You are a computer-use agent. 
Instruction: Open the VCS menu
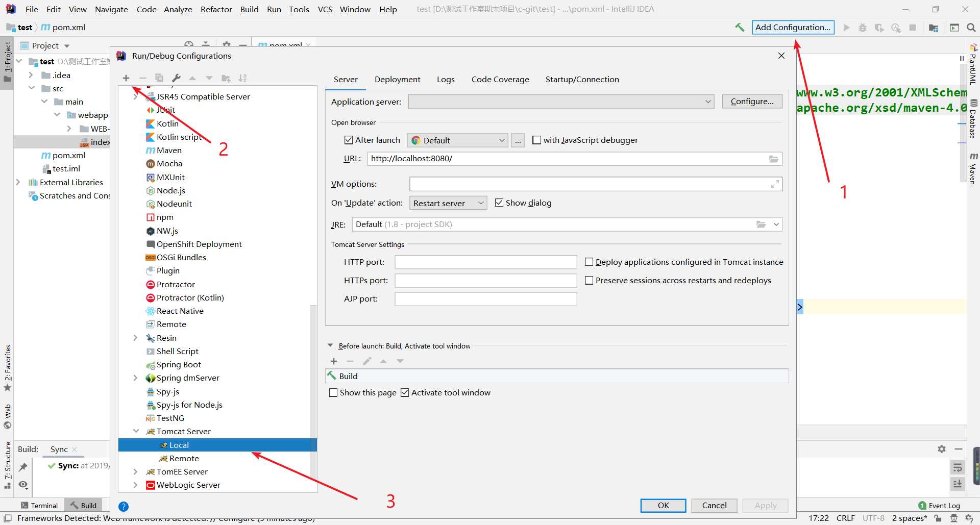325,9
